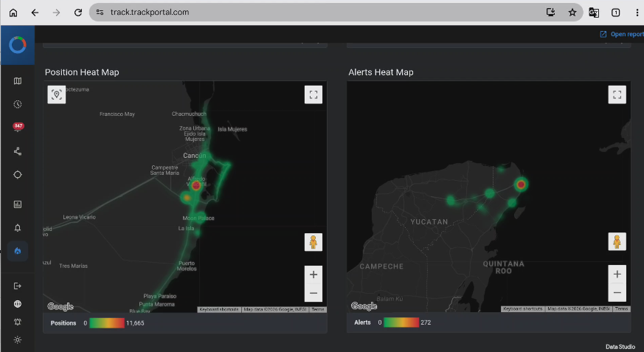Click the Google logo on Alerts map

tap(364, 306)
